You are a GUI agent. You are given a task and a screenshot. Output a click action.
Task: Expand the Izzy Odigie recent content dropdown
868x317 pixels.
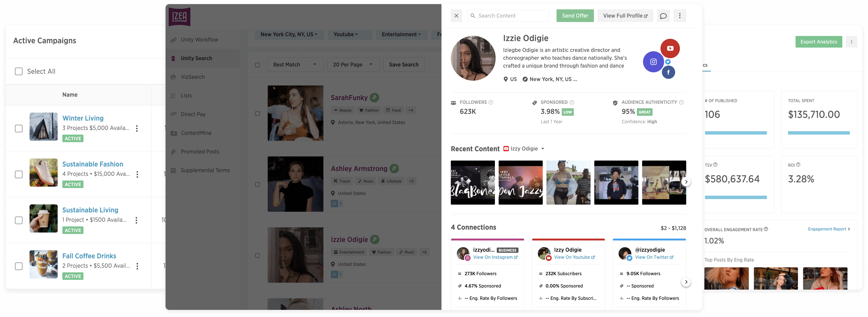click(524, 149)
